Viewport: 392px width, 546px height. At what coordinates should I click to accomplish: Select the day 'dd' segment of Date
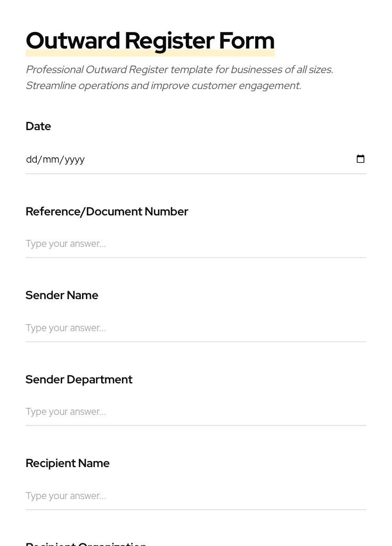click(31, 159)
